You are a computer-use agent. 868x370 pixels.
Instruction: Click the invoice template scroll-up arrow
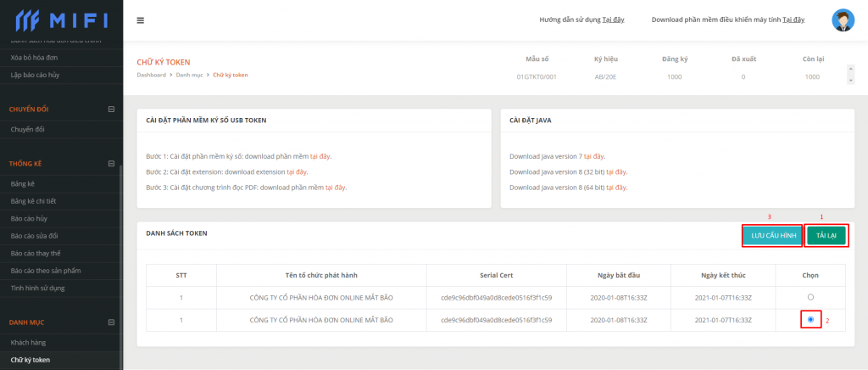pyautogui.click(x=850, y=70)
